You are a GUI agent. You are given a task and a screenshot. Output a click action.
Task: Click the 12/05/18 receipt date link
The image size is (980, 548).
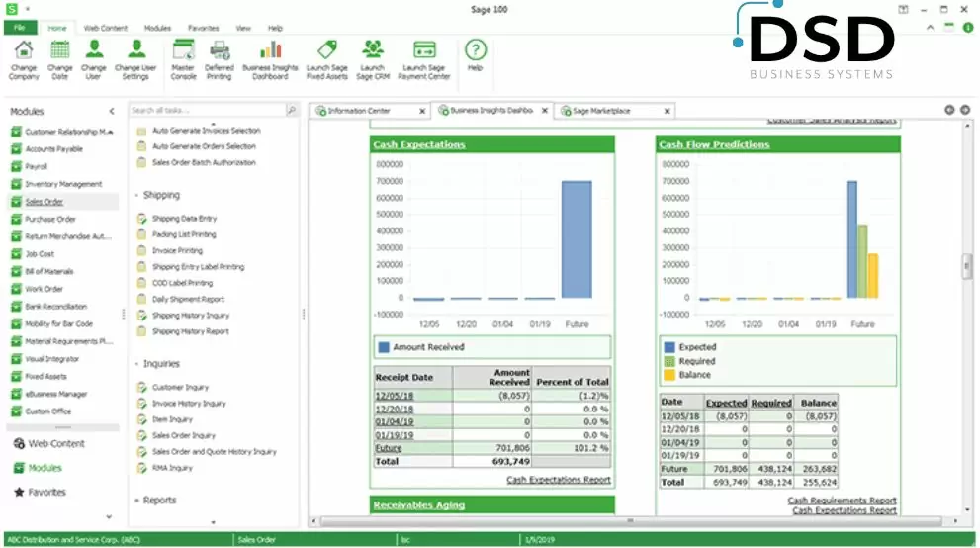(x=394, y=396)
